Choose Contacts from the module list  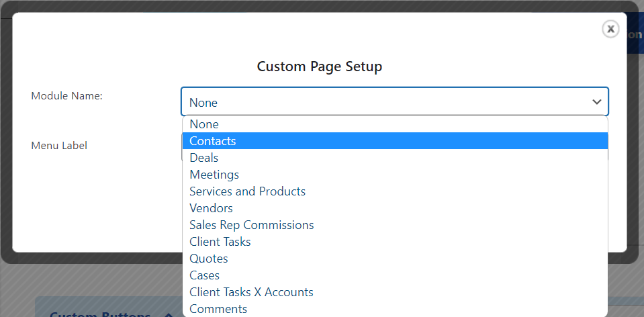(395, 141)
